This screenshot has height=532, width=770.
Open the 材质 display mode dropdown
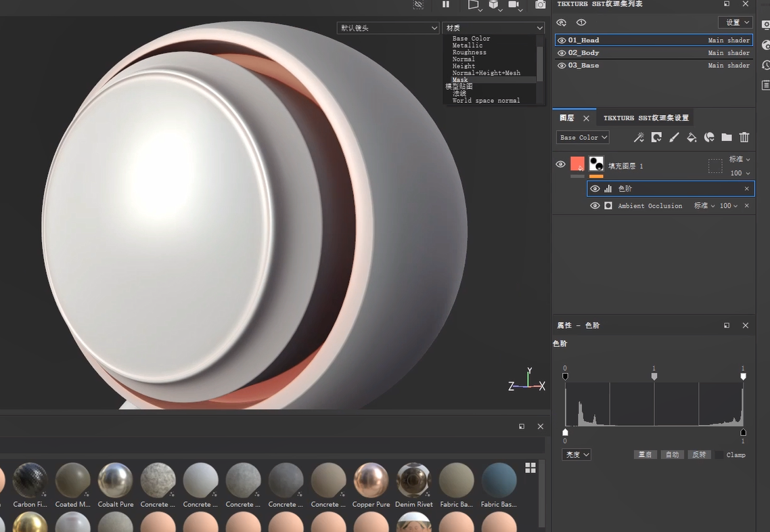(x=493, y=28)
